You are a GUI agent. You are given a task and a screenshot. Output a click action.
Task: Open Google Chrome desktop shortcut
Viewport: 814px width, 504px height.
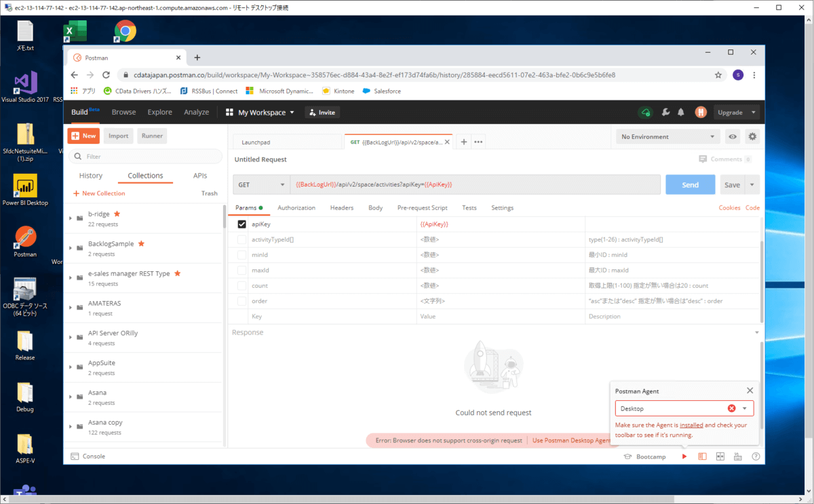[x=125, y=31]
